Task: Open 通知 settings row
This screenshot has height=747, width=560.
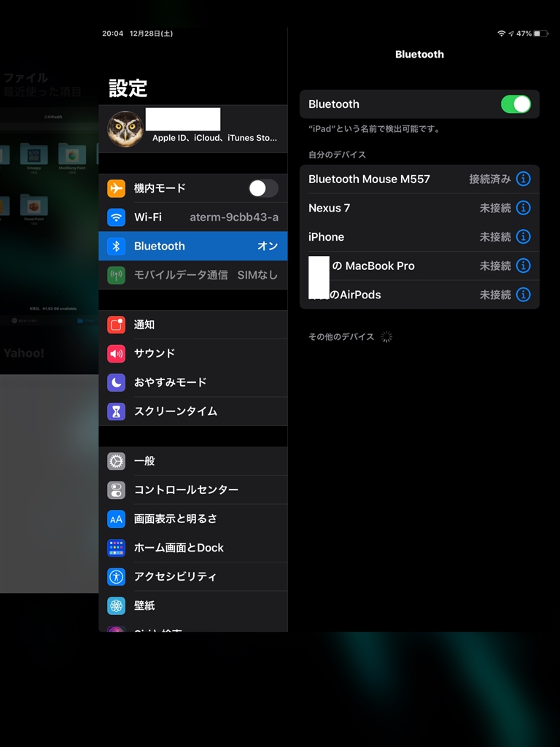Action: point(192,325)
